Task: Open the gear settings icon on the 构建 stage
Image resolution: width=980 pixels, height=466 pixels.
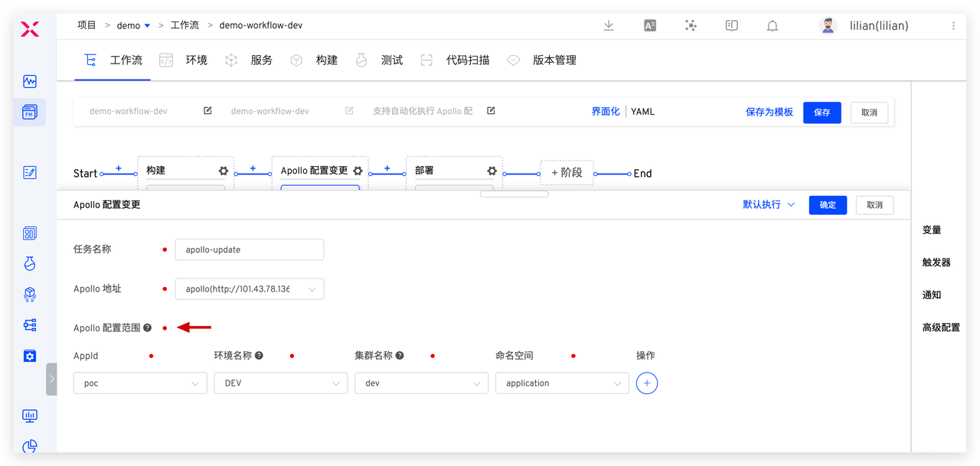Action: click(x=223, y=171)
